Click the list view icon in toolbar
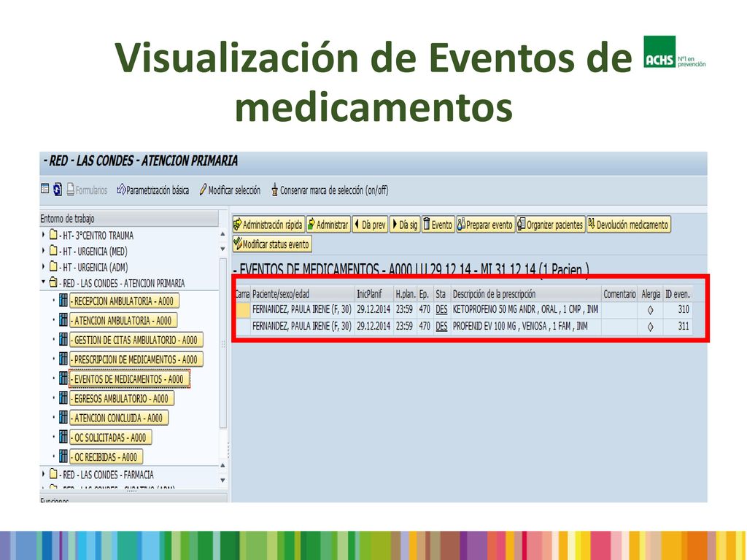Screen dimensions: 747x560 (44, 189)
